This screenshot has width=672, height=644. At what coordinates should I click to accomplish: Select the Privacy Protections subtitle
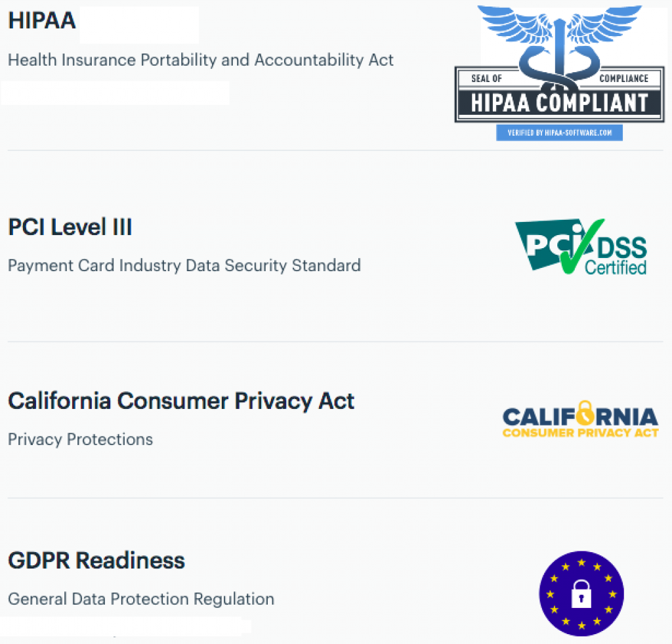point(81,439)
